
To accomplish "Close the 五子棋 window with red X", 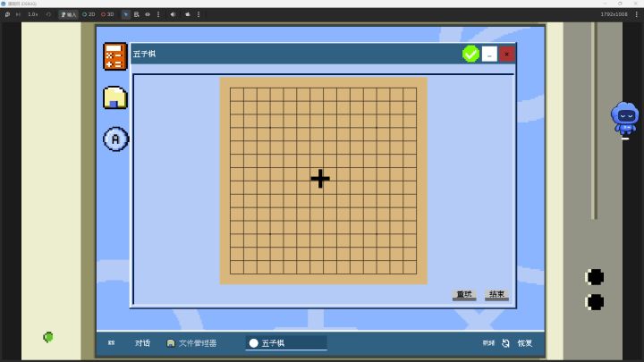I will (x=507, y=54).
